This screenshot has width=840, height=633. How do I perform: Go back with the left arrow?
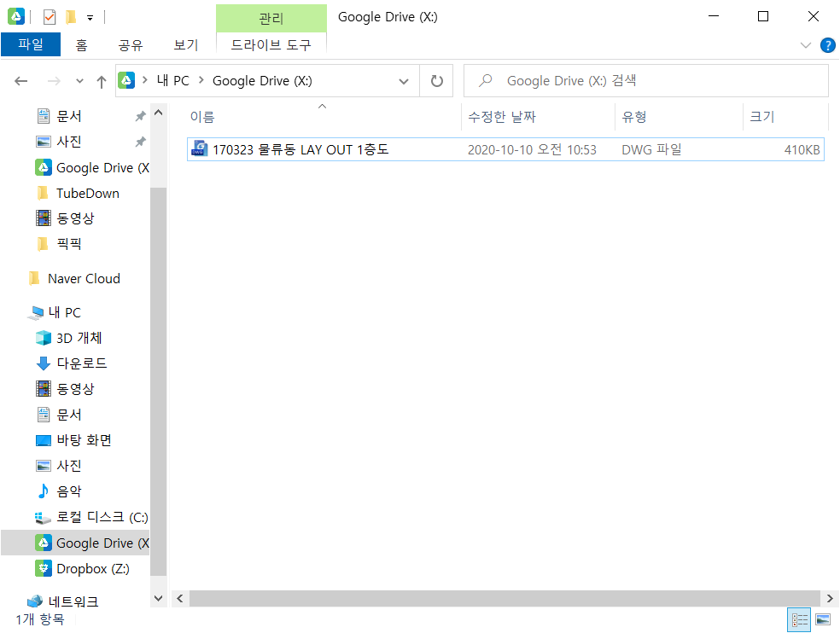point(20,81)
